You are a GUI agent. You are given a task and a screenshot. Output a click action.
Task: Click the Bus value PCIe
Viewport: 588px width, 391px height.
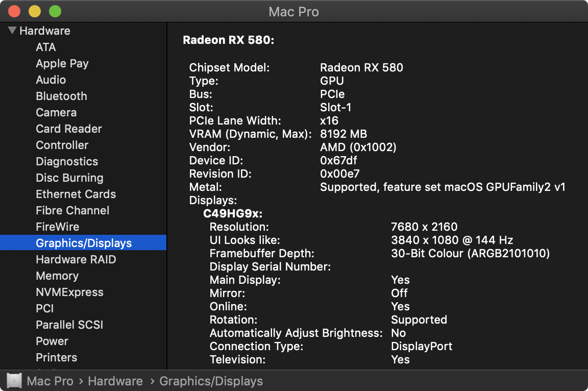click(332, 94)
